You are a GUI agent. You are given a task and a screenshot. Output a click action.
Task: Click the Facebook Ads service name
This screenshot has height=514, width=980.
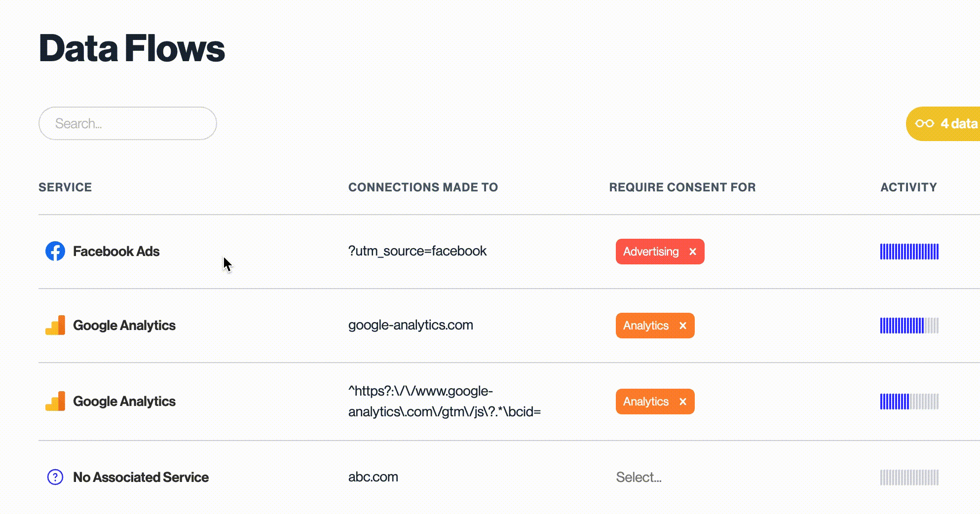[x=116, y=251]
